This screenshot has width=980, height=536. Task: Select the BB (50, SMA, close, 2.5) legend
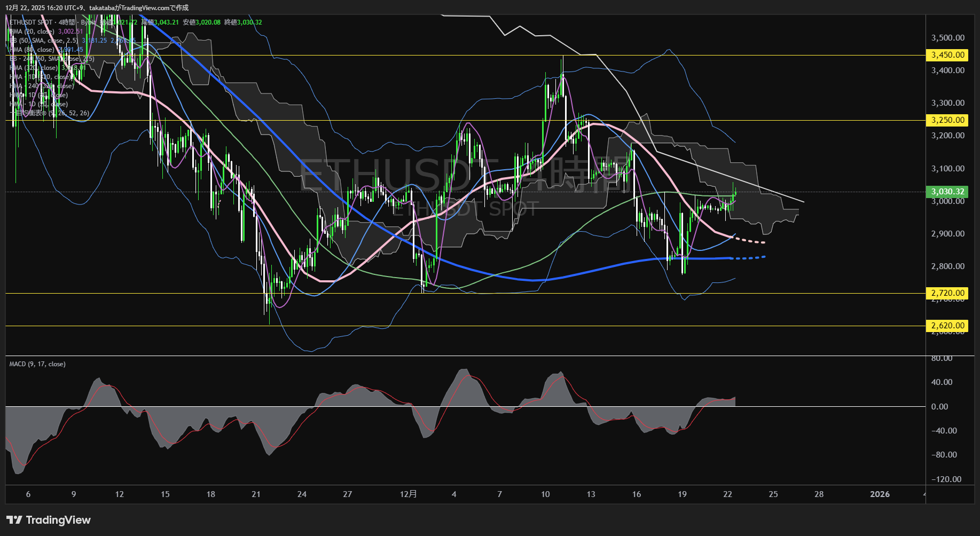tap(44, 41)
